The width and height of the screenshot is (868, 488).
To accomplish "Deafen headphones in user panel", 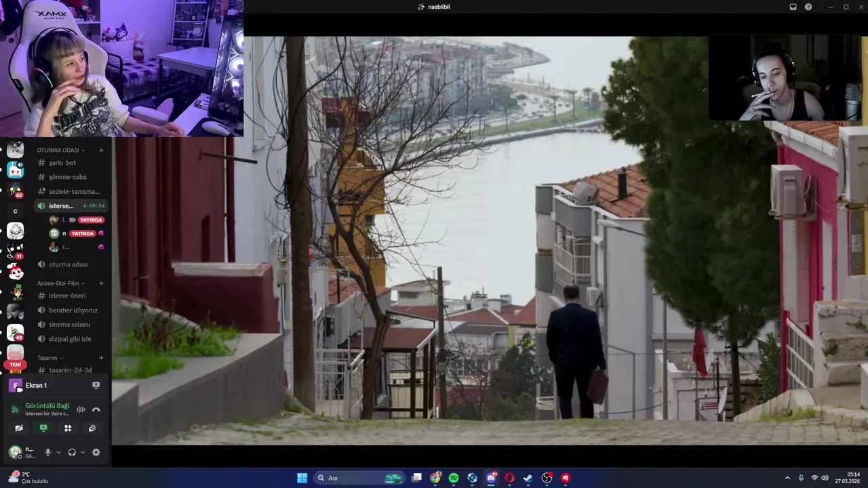I will [72, 452].
